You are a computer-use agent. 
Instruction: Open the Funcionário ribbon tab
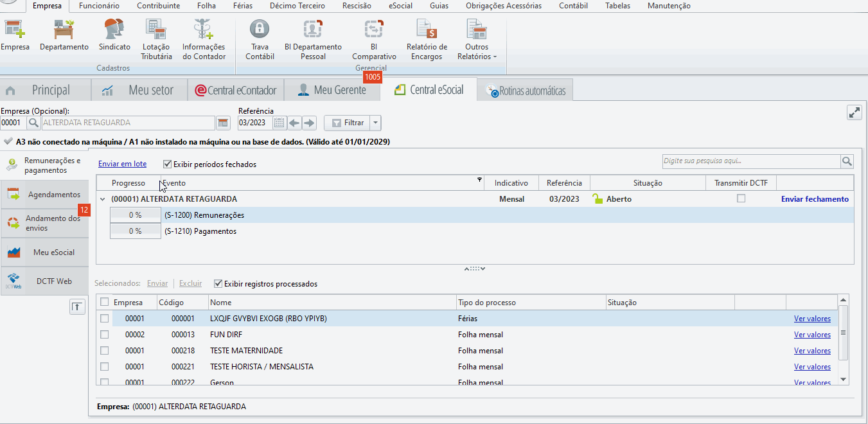[x=99, y=6]
